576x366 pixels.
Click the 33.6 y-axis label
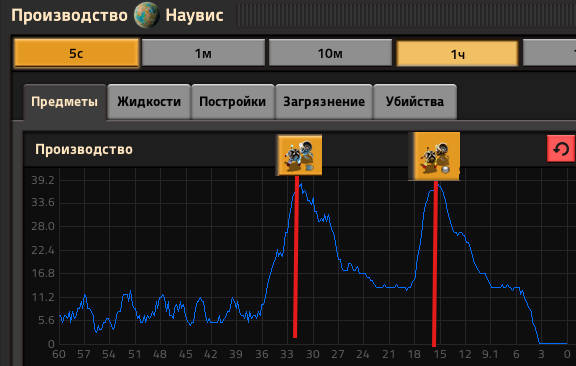(43, 202)
